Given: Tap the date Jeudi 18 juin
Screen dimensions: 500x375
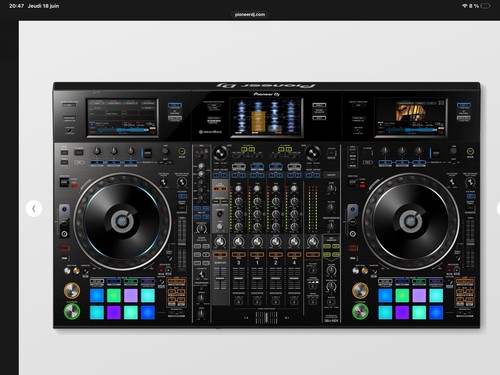Looking at the screenshot, I should click(x=43, y=6).
